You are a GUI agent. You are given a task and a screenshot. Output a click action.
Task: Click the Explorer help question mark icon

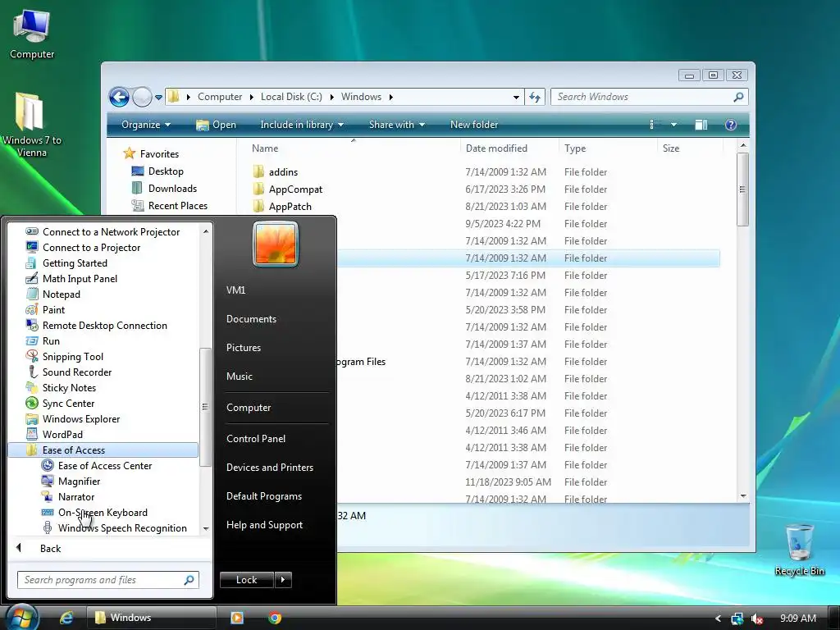point(730,125)
